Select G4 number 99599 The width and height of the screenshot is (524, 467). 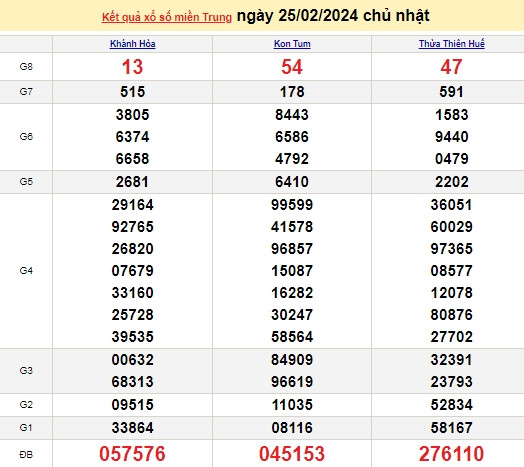tap(292, 205)
